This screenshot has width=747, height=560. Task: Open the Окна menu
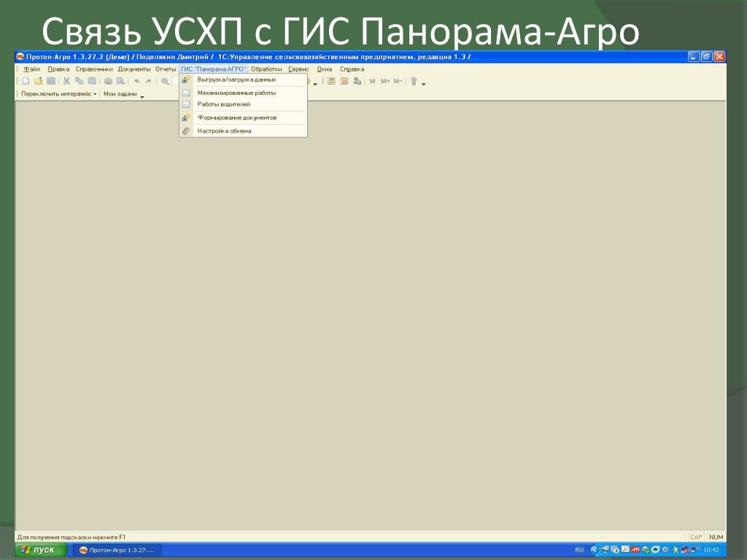325,69
